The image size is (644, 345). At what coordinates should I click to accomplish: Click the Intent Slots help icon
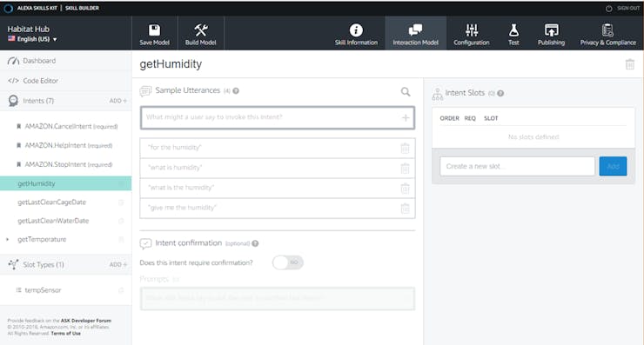(x=500, y=94)
